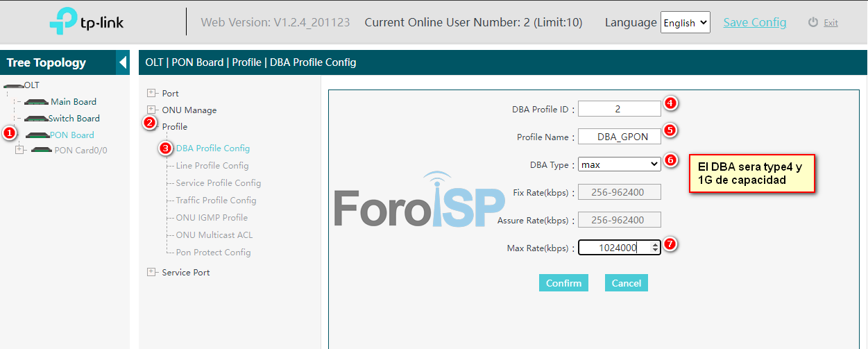Click the Confirm button
The image size is (868, 349).
563,283
